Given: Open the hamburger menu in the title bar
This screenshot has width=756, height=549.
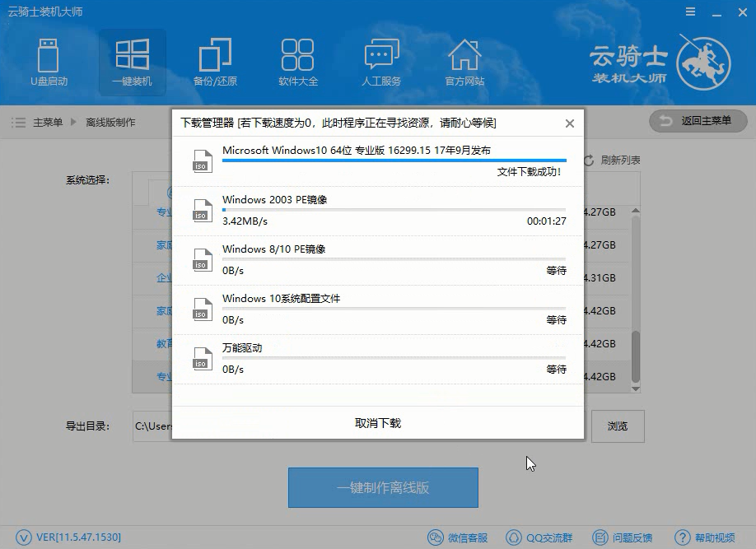Looking at the screenshot, I should pyautogui.click(x=690, y=12).
